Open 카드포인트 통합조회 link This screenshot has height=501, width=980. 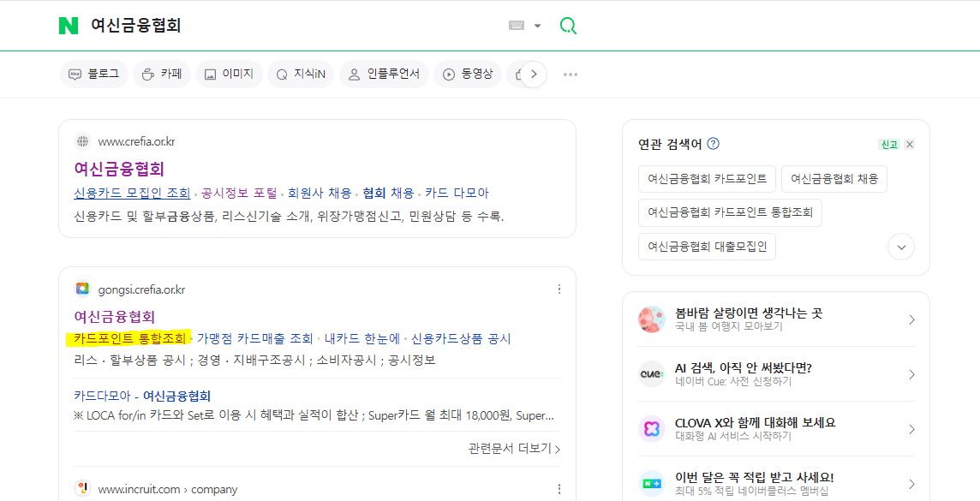click(x=130, y=338)
